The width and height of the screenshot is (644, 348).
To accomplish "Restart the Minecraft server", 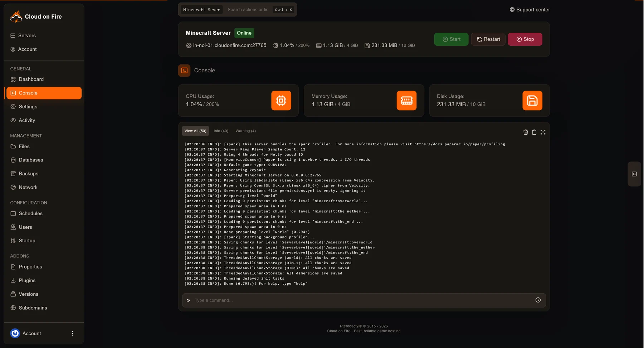I will [488, 39].
